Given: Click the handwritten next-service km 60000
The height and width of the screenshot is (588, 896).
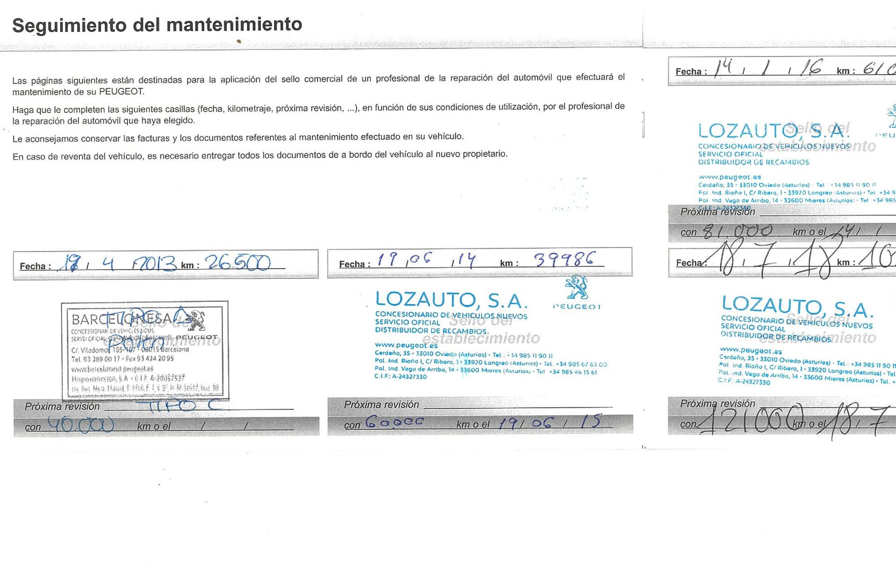Looking at the screenshot, I should 395,422.
